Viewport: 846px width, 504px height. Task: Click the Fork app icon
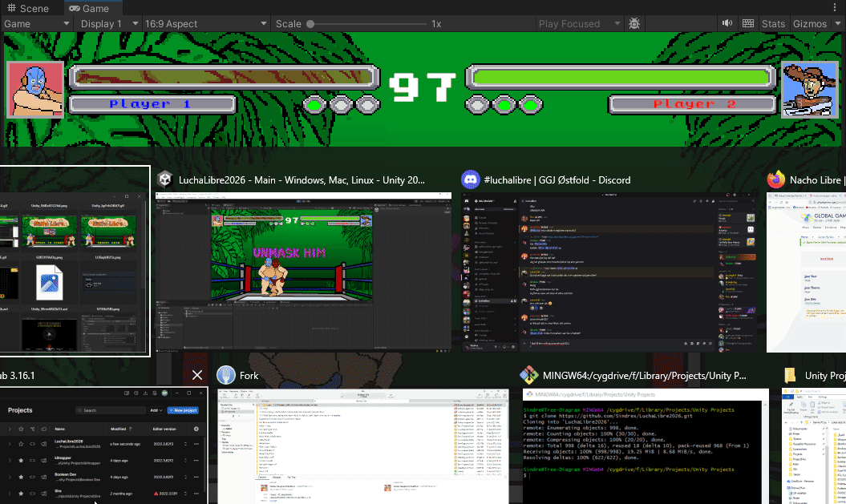(x=226, y=375)
